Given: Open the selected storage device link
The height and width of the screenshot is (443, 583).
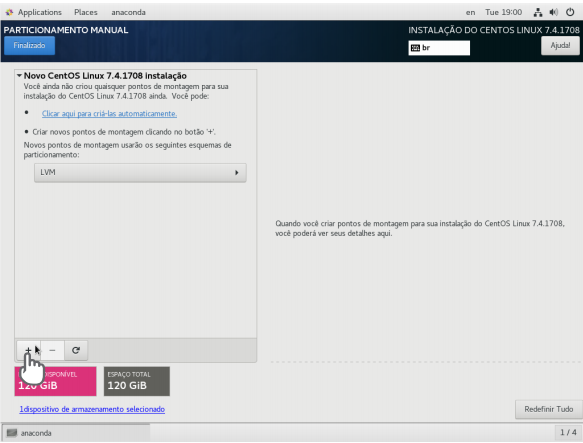Looking at the screenshot, I should pos(92,409).
